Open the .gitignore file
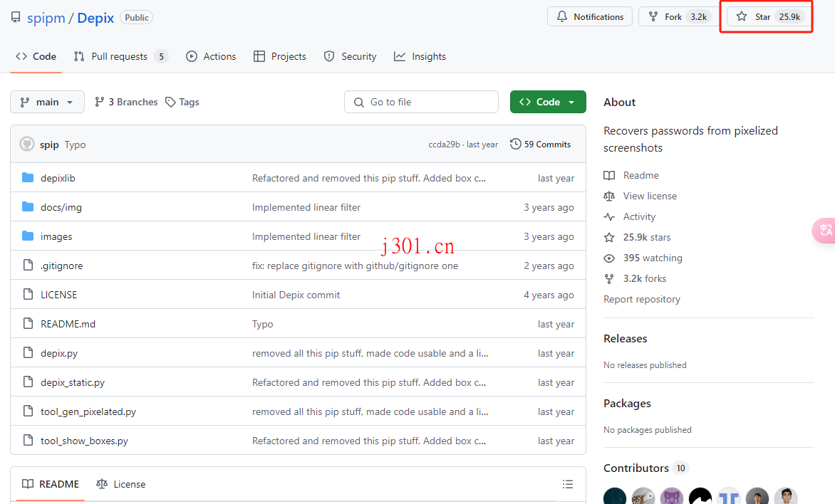Screen dimensions: 835x504 61,266
